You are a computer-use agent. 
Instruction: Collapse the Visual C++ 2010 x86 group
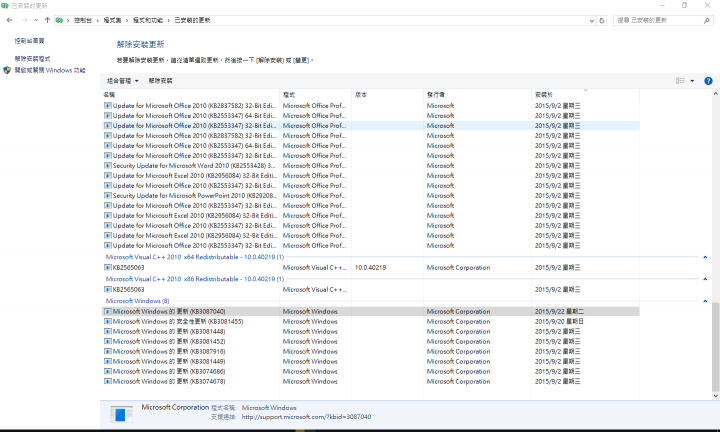tap(705, 279)
